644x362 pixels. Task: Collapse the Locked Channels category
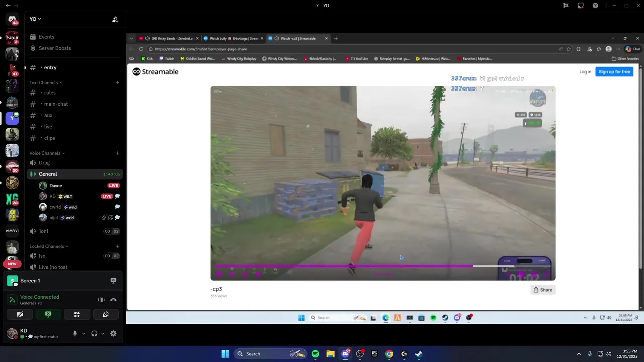pos(49,246)
